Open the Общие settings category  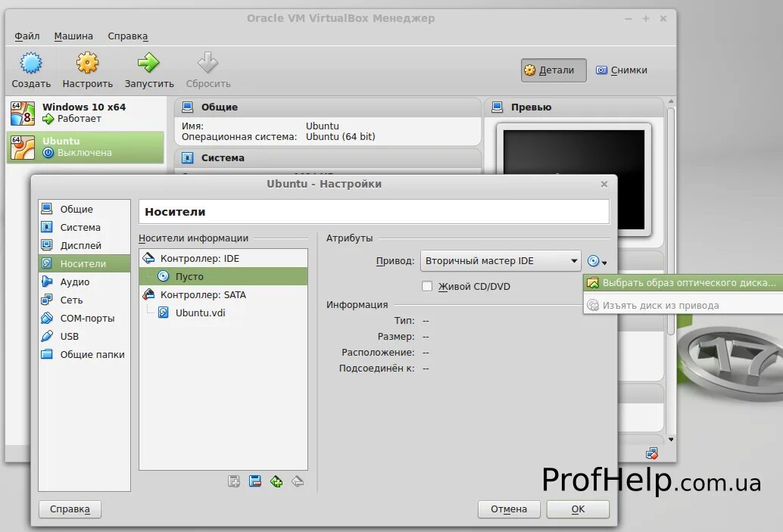(84, 209)
